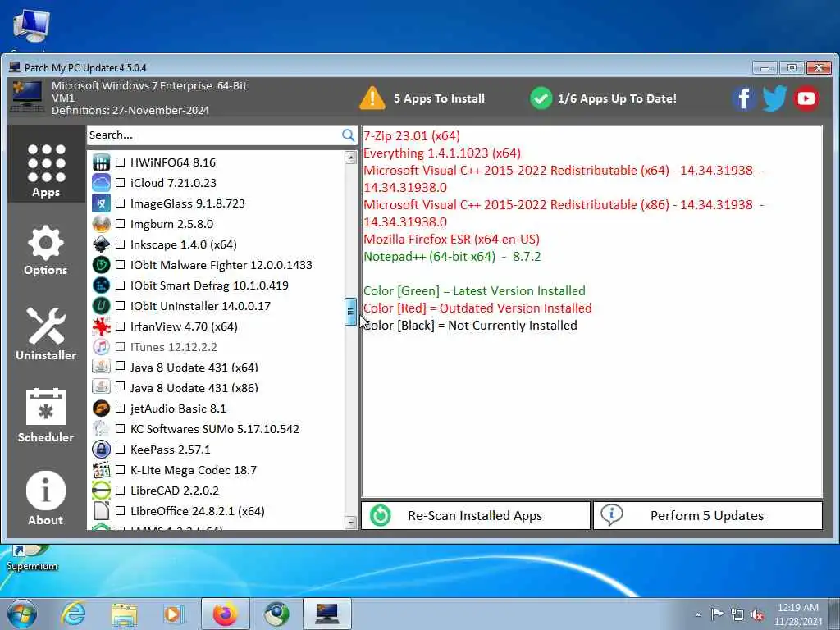Open Patch My PC Twitter page

point(774,98)
